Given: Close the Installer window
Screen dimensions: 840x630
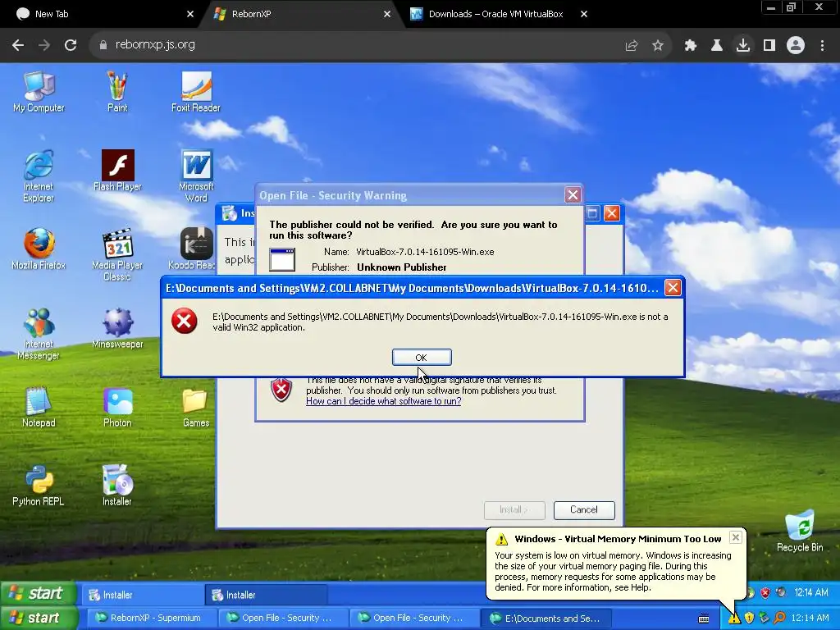Looking at the screenshot, I should click(x=612, y=213).
